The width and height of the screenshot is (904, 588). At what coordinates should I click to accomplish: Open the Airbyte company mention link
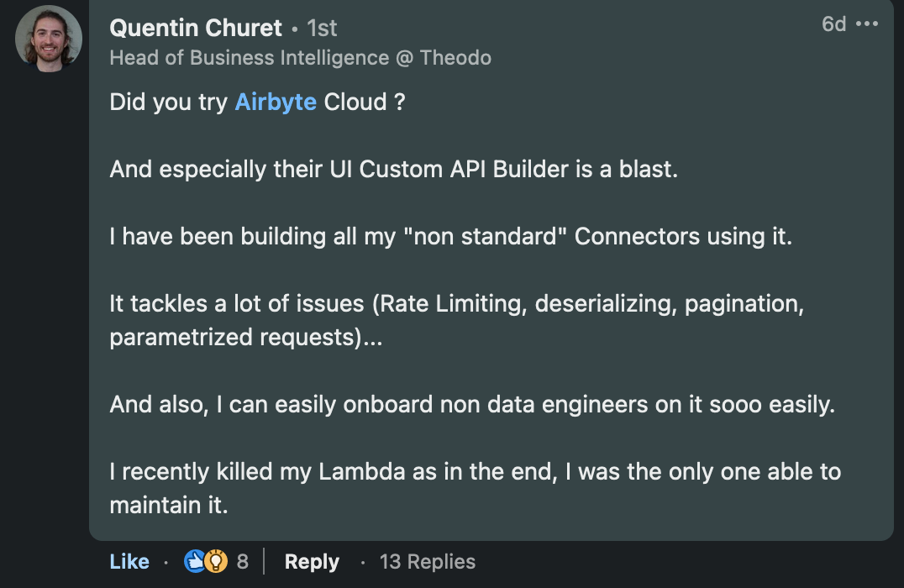(276, 102)
